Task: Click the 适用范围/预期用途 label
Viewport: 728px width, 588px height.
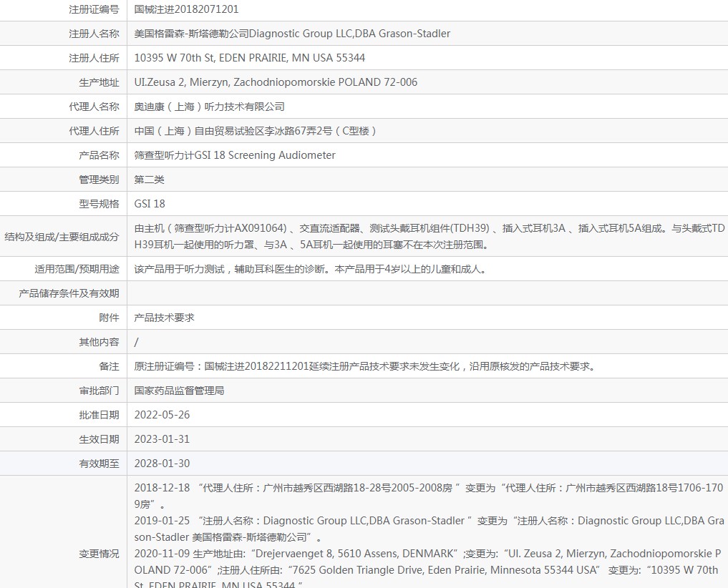Action: [77, 269]
